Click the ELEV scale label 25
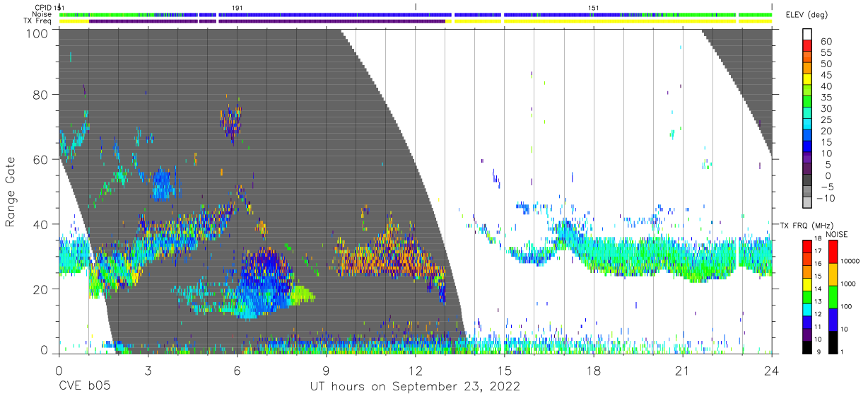This screenshot has width=868, height=401. (x=825, y=120)
